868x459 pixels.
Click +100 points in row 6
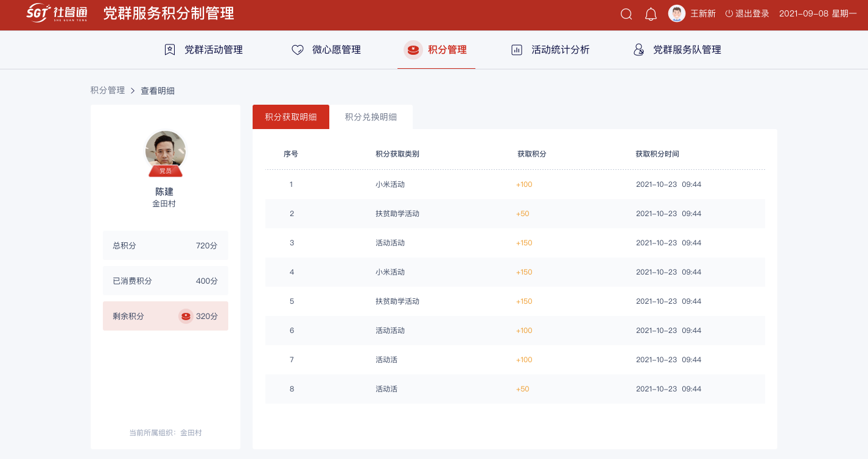pyautogui.click(x=524, y=331)
